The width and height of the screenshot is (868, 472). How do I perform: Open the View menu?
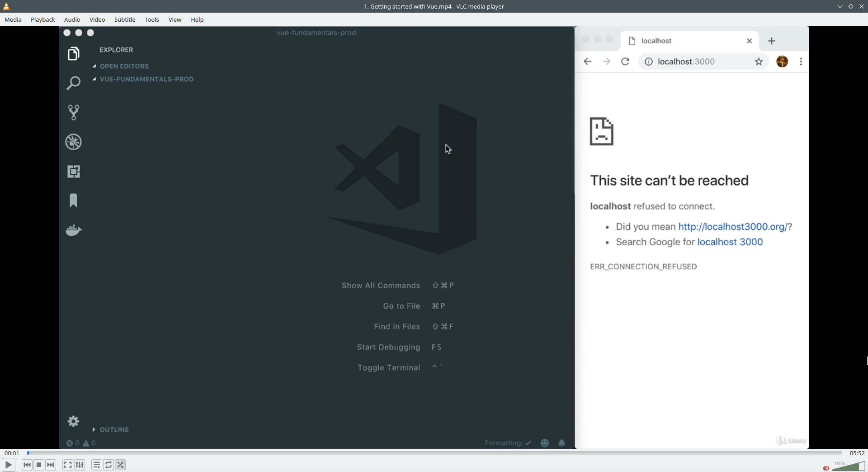coord(175,19)
